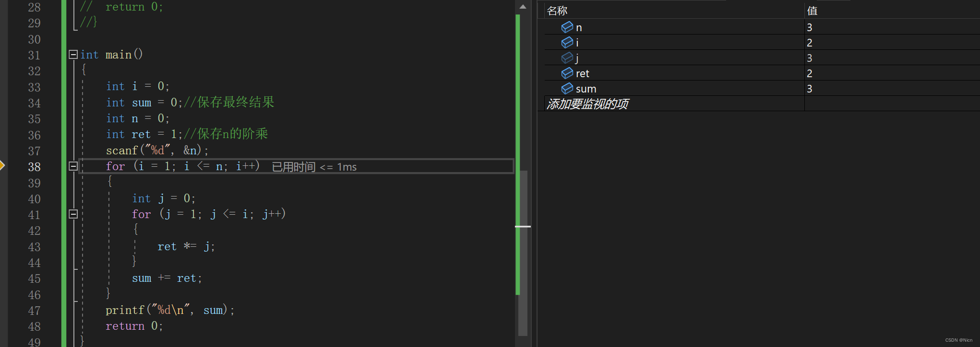
Task: Collapse the outer for loop on line 38
Action: [73, 166]
